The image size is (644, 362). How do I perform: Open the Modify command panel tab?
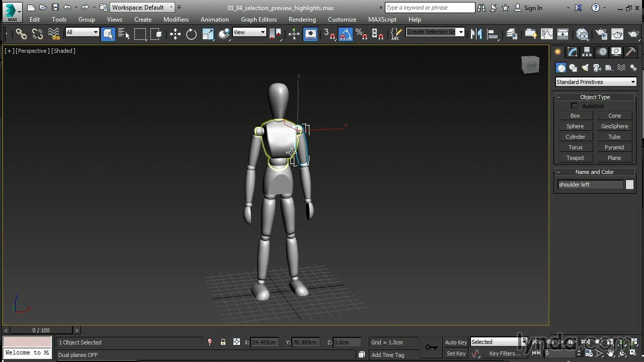click(573, 52)
